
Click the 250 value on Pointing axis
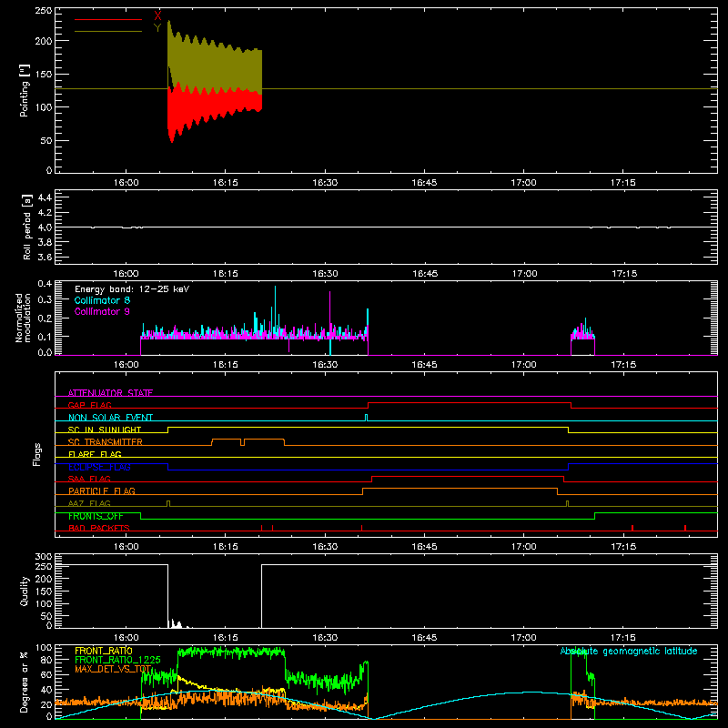[44, 11]
